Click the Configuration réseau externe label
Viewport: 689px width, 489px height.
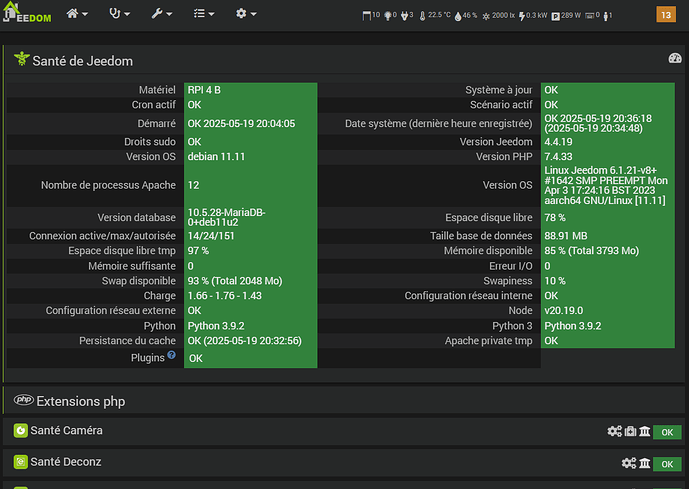(111, 311)
